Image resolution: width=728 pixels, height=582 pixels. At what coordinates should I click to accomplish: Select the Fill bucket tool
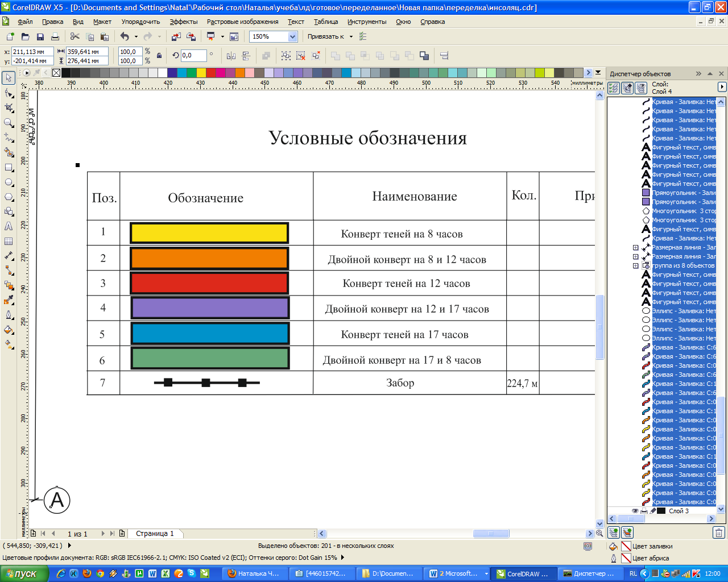[9, 330]
